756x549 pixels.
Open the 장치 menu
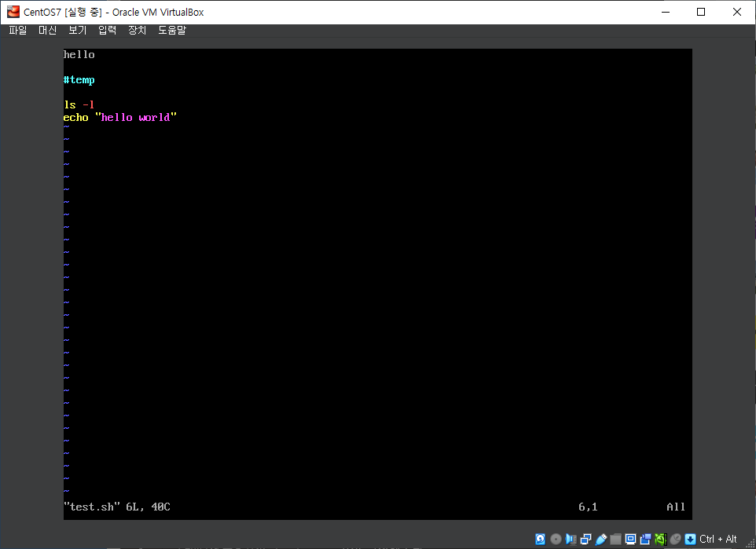137,30
